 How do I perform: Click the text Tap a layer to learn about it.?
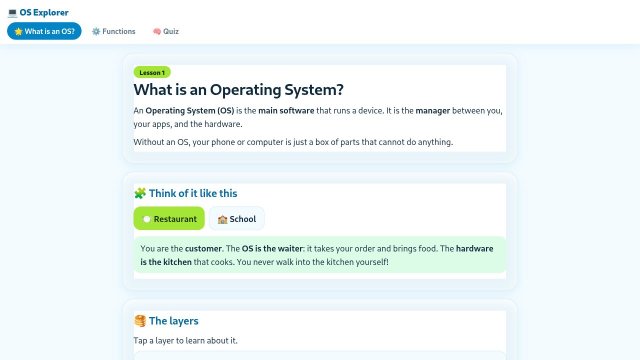point(185,340)
